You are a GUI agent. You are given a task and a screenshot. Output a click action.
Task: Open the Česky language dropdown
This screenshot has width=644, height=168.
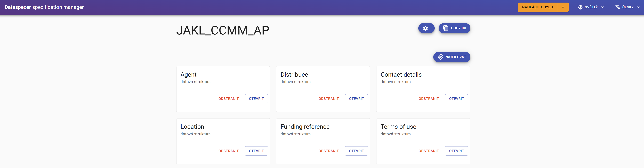[628, 7]
